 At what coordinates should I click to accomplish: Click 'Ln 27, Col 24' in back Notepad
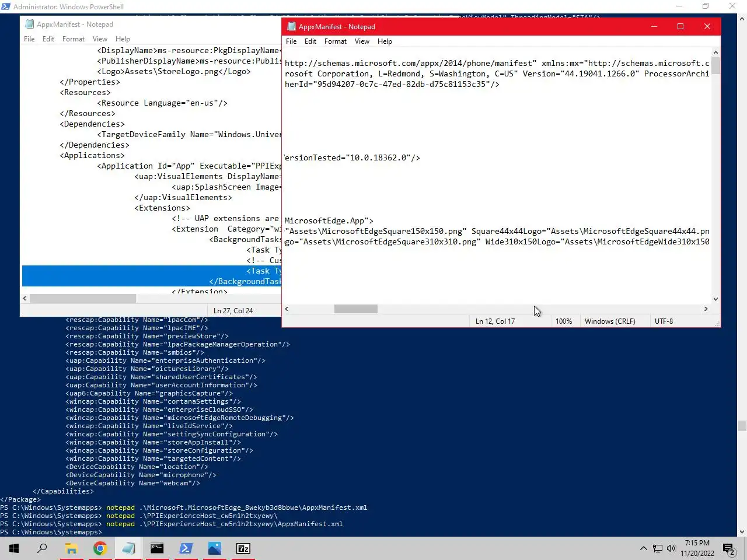point(233,311)
